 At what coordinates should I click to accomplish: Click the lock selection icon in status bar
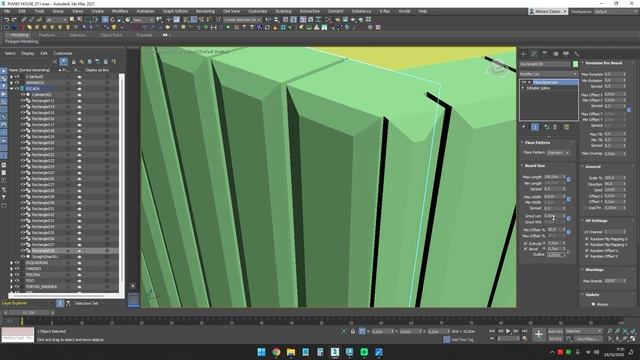(353, 331)
